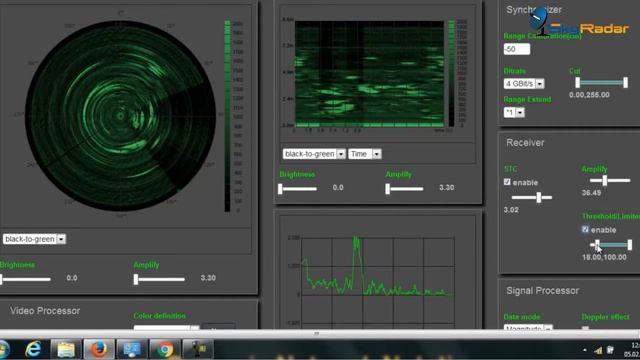Show hidden system tray icons arrow
This screenshot has height=360, width=640.
tap(585, 350)
